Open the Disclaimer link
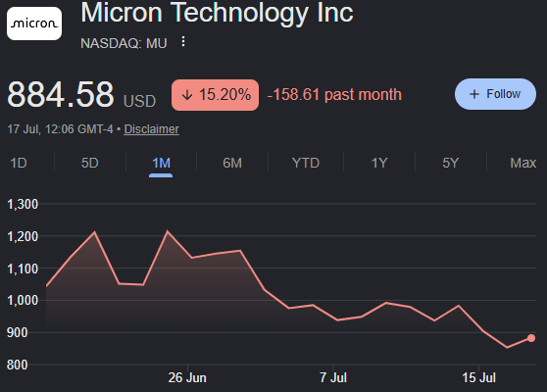The image size is (547, 392). tap(151, 129)
